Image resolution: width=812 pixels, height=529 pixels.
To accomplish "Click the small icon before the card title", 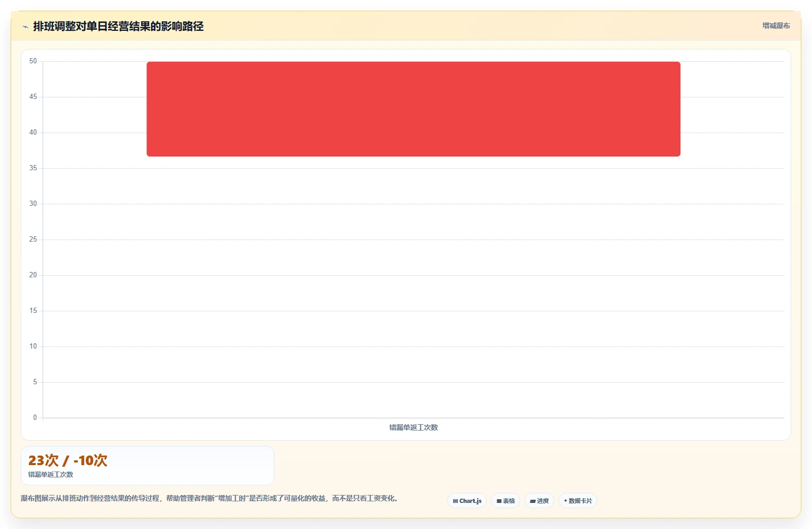I will coord(25,27).
